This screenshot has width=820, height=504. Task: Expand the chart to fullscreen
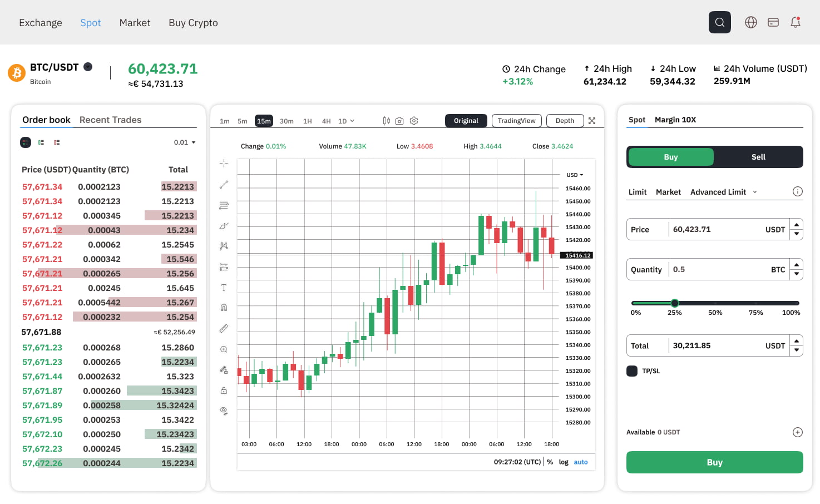[591, 120]
